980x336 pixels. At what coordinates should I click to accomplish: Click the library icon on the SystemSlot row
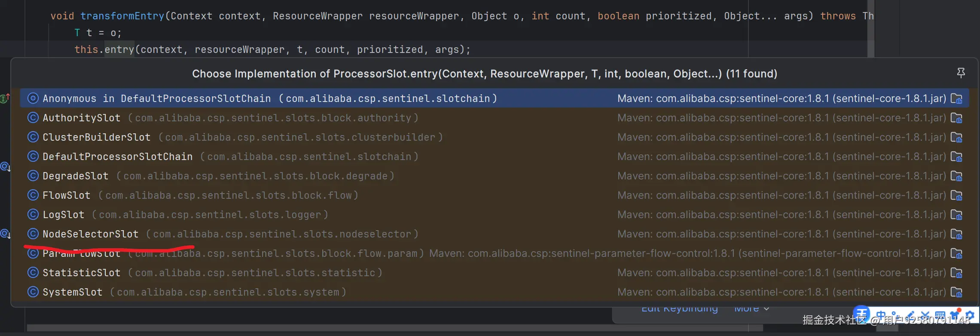point(956,292)
